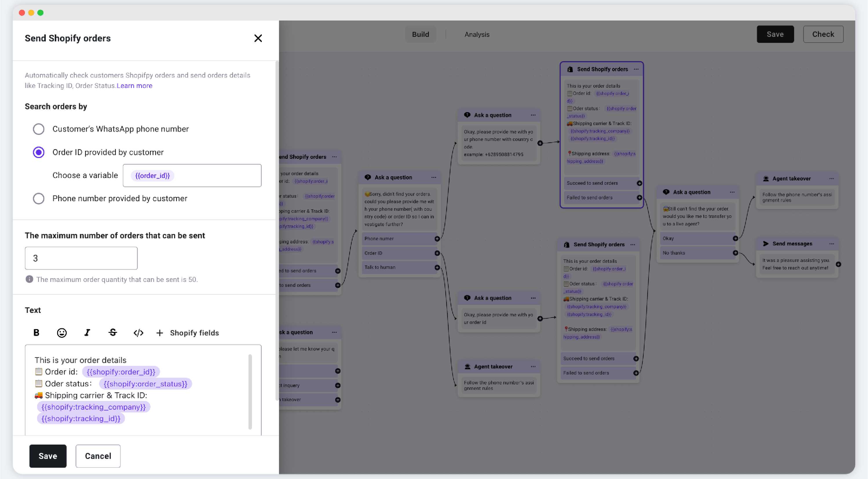Screen dimensions: 868x479
Task: Click the Bold formatting icon
Action: point(36,333)
